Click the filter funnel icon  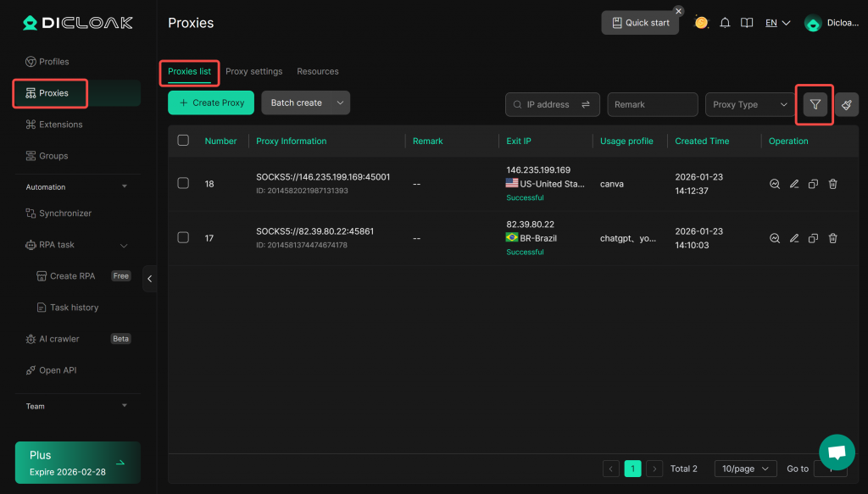tap(815, 104)
